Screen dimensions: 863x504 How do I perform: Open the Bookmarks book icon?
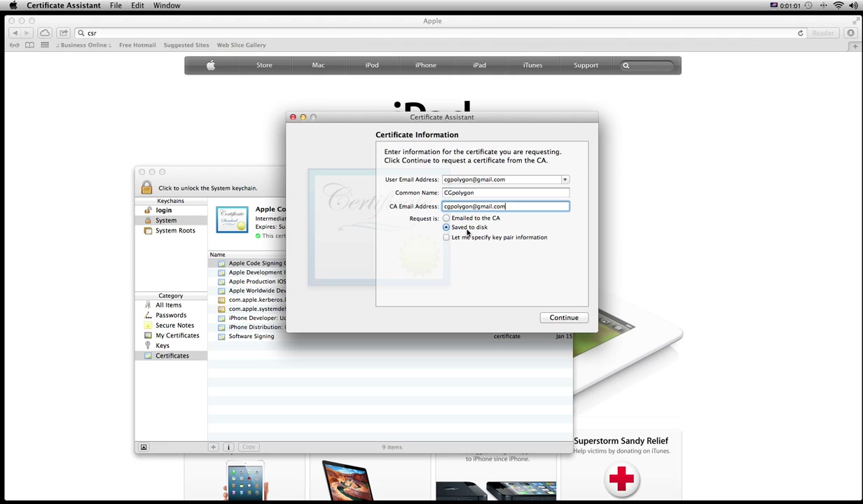(29, 45)
